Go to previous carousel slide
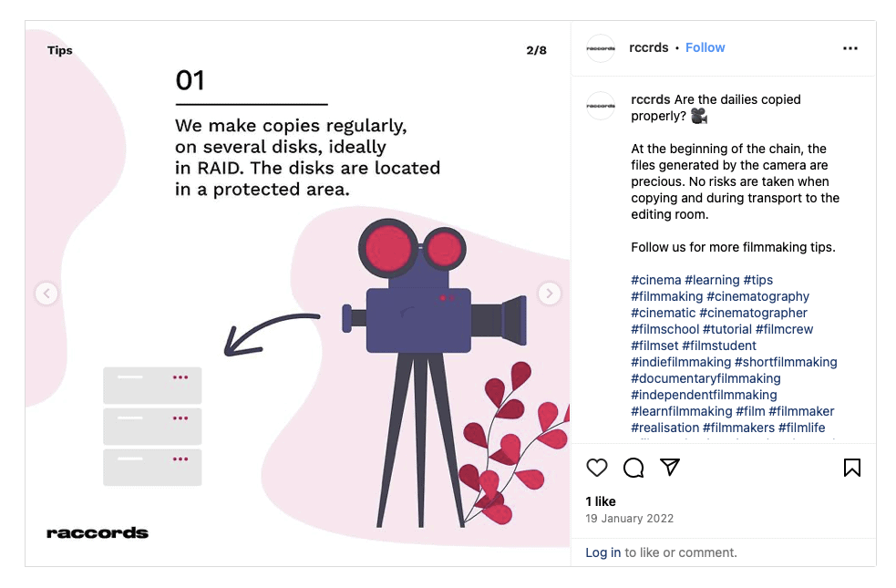The width and height of the screenshot is (896, 588). [46, 294]
